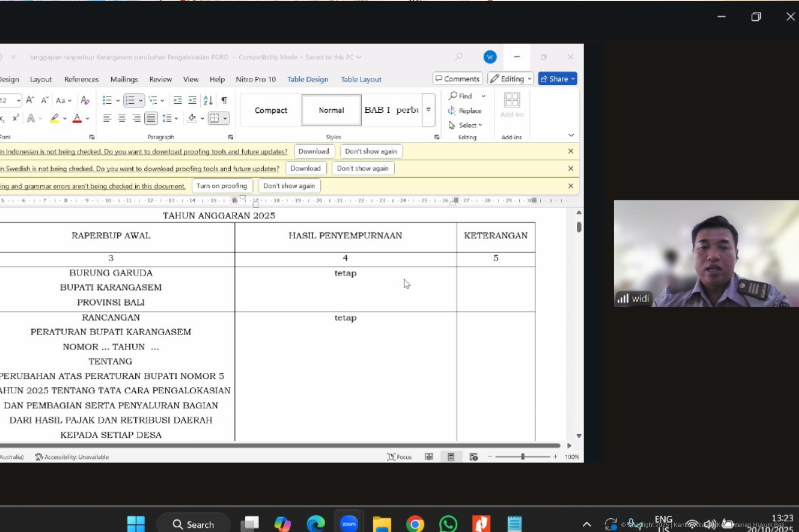Image resolution: width=799 pixels, height=532 pixels.
Task: Click the Increase Font Size icon
Action: 30,100
